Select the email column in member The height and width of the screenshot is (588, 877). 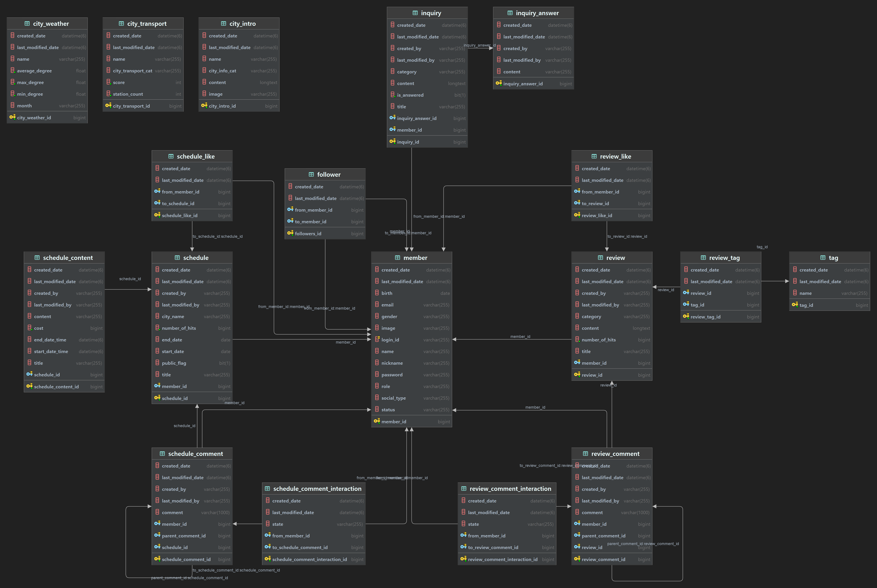[412, 305]
